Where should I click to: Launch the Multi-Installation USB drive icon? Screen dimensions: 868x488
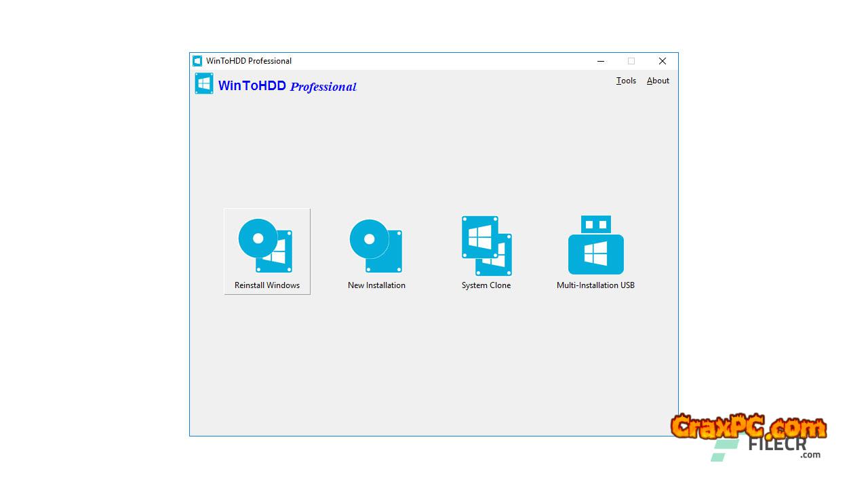tap(596, 245)
